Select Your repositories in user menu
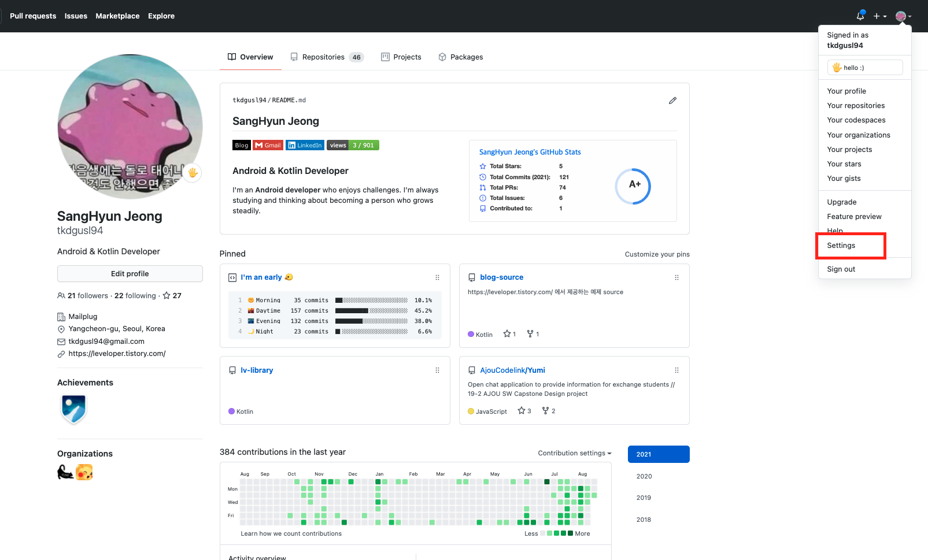The width and height of the screenshot is (928, 560). (x=865, y=106)
